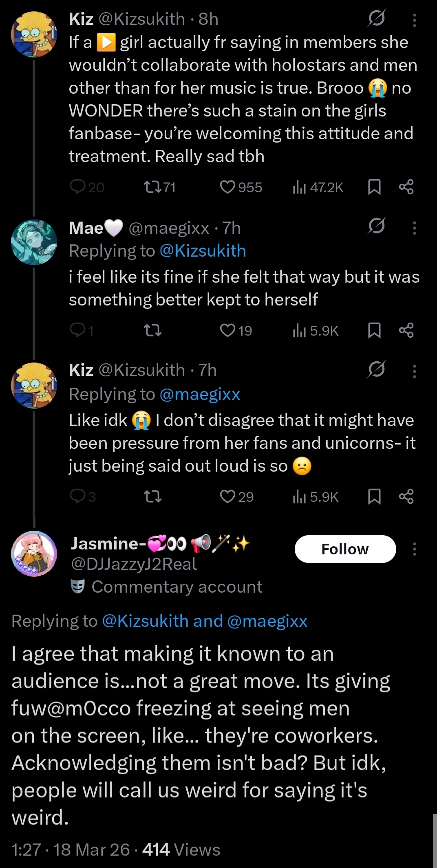Open more options beside the Follow button

tap(414, 549)
